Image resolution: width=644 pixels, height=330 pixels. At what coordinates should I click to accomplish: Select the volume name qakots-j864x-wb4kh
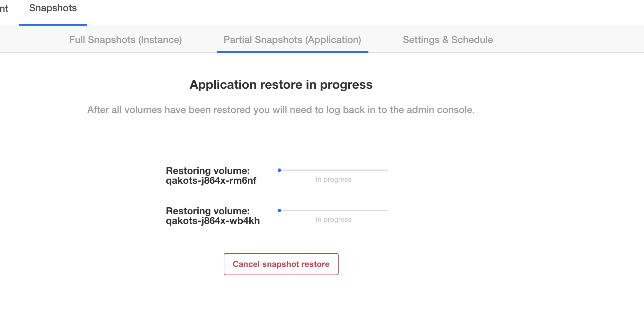click(213, 220)
